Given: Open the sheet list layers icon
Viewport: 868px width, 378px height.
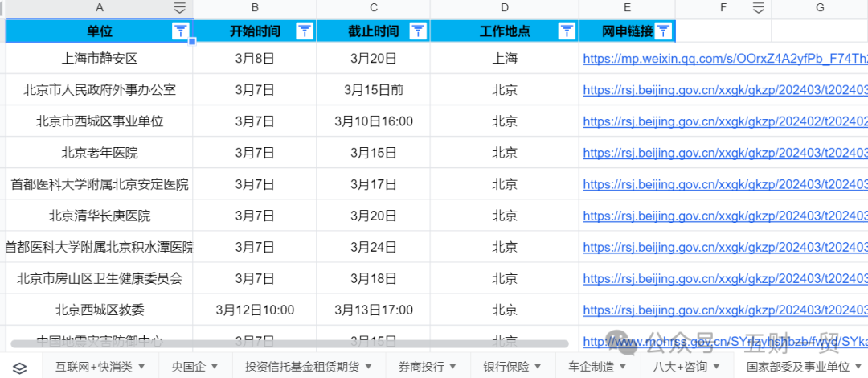Looking at the screenshot, I should tap(20, 367).
